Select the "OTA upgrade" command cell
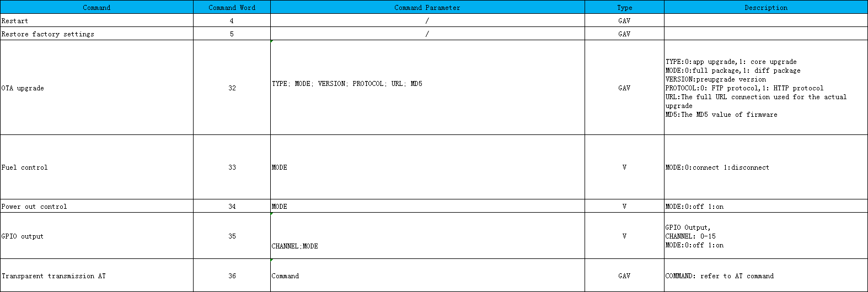Viewport: 868px width, 292px height. point(97,88)
